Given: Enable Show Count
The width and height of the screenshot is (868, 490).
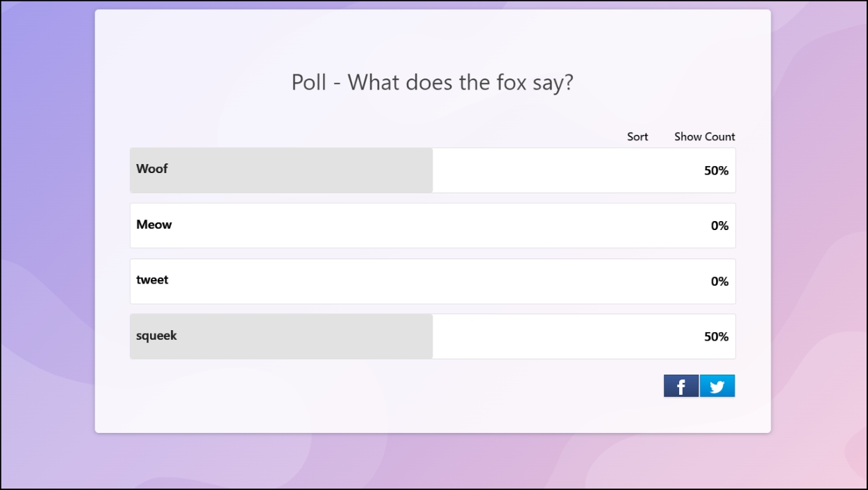Looking at the screenshot, I should (x=705, y=137).
